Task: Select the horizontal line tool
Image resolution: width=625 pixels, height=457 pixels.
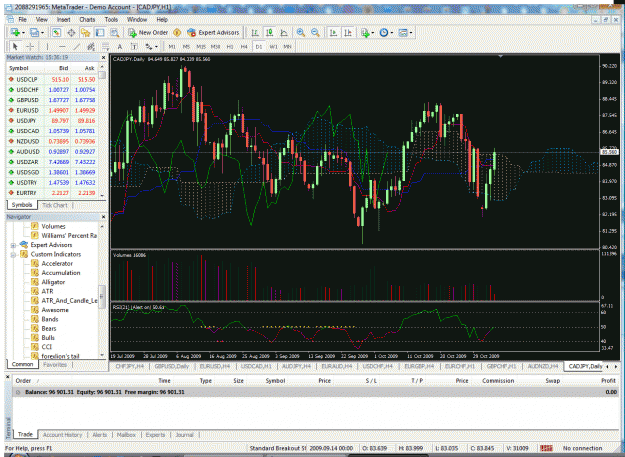Action: pyautogui.click(x=62, y=47)
